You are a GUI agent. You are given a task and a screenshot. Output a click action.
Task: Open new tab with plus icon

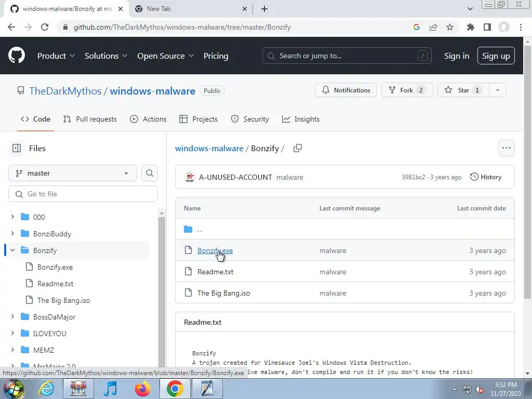tap(264, 9)
